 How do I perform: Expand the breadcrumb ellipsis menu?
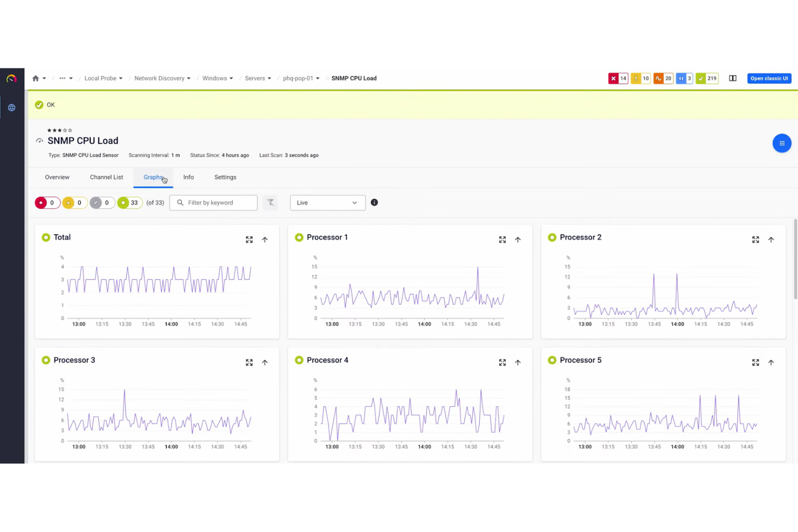pyautogui.click(x=66, y=78)
